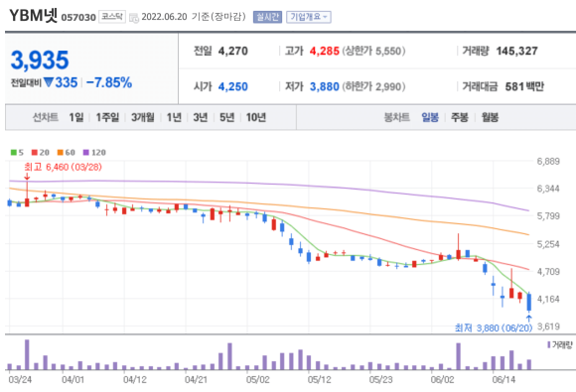Click the orange 60-day moving average swatch
Viewport: 576px width, 392px height.
(61, 152)
